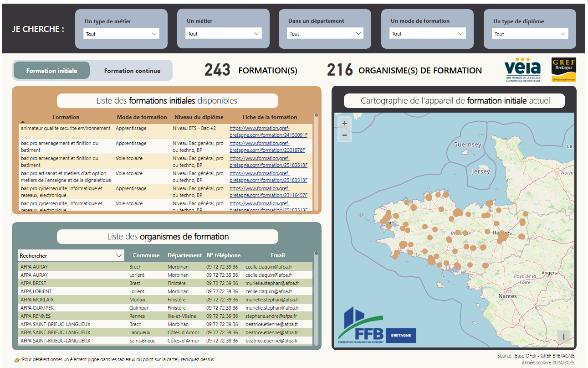
Task: Sort by Département column header
Action: pyautogui.click(x=184, y=255)
